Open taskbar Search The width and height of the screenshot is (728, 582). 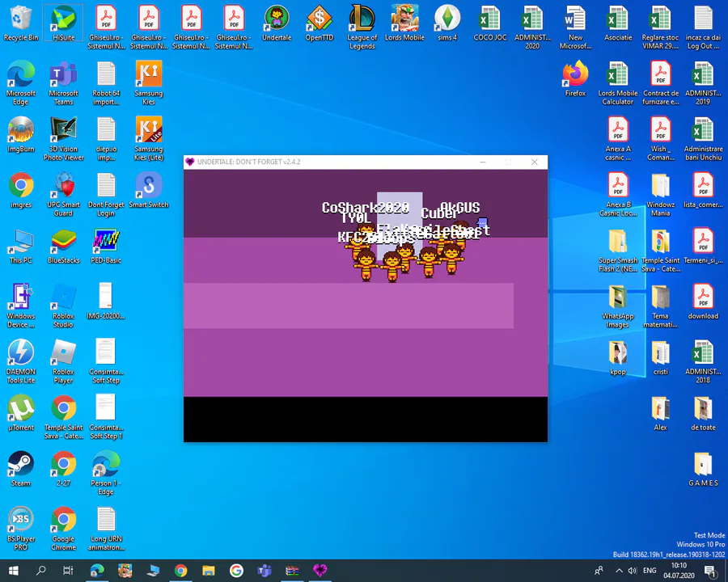pos(41,571)
